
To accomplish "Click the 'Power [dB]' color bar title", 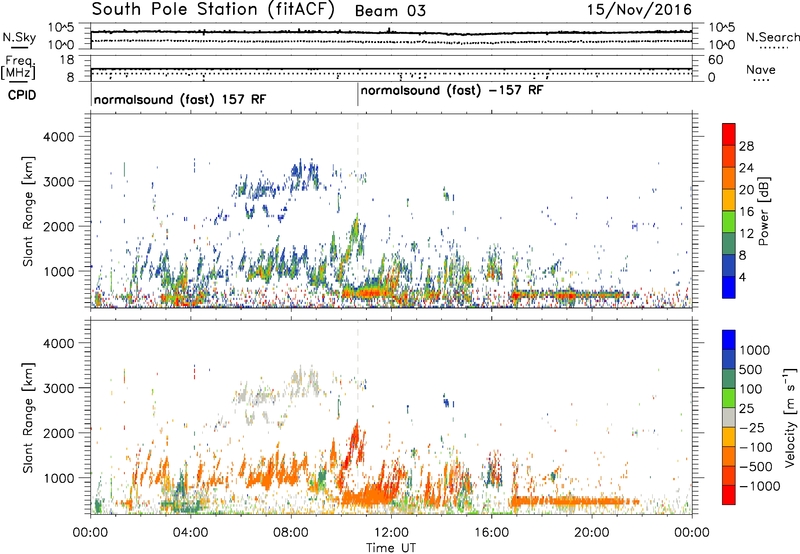I will click(x=763, y=211).
